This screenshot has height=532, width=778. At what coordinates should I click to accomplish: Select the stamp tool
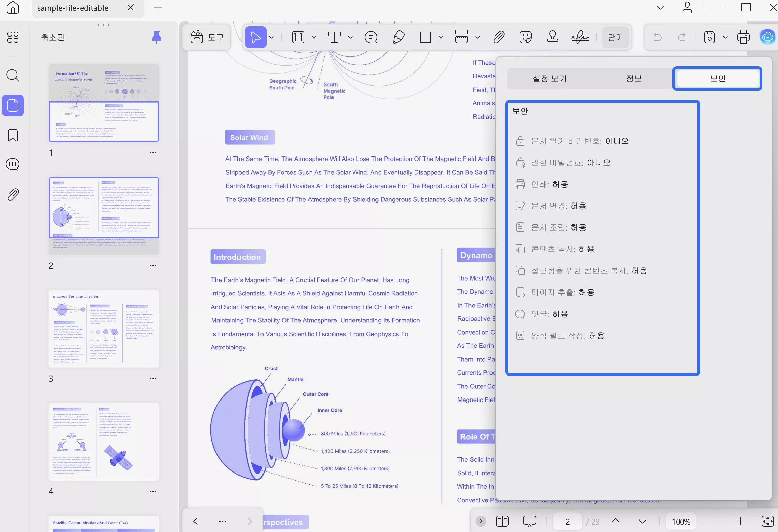553,37
